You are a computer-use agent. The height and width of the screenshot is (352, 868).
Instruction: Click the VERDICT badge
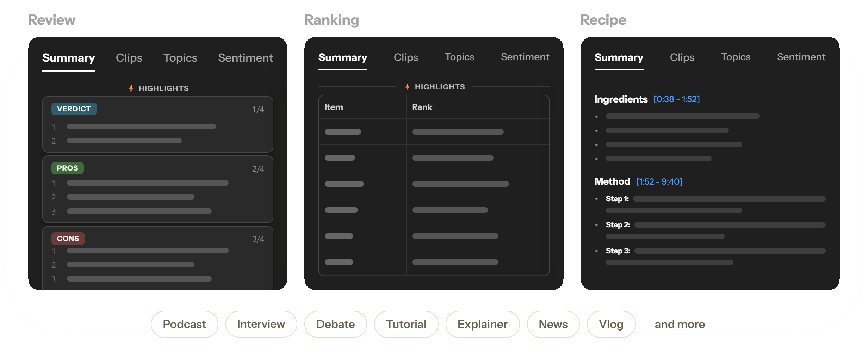click(x=74, y=109)
